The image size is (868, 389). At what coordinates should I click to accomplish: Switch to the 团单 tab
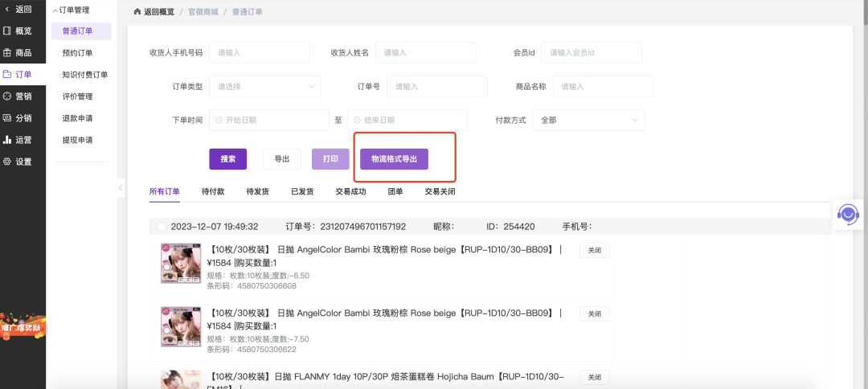(x=395, y=192)
